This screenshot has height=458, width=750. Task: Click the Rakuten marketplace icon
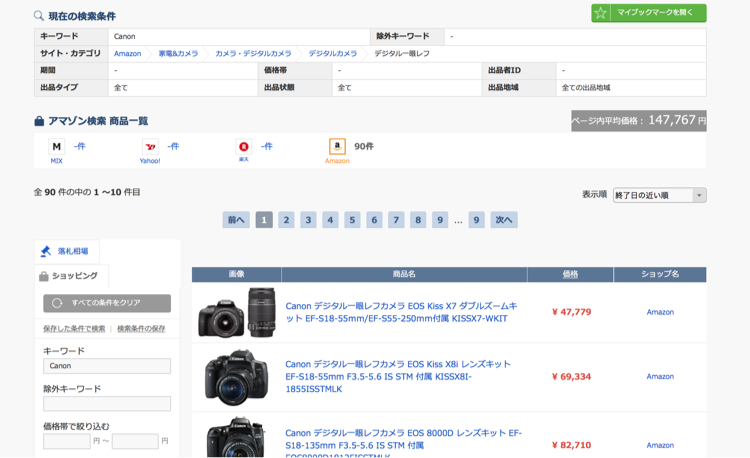pos(243,147)
